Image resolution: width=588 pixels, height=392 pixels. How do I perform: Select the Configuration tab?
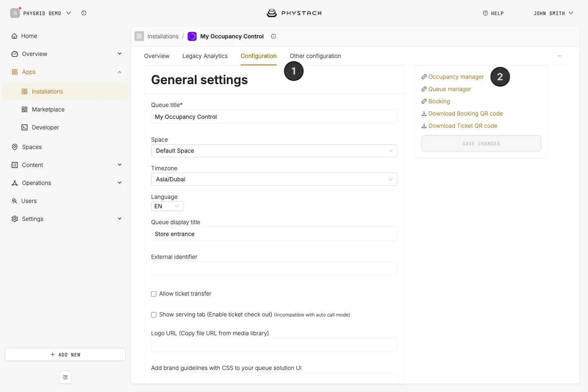click(x=258, y=56)
